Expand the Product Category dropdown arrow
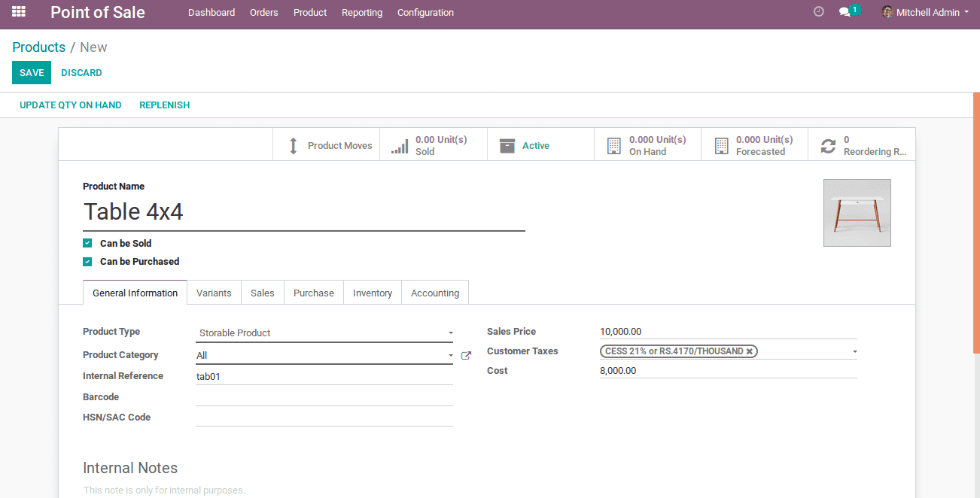980x498 pixels. tap(451, 356)
